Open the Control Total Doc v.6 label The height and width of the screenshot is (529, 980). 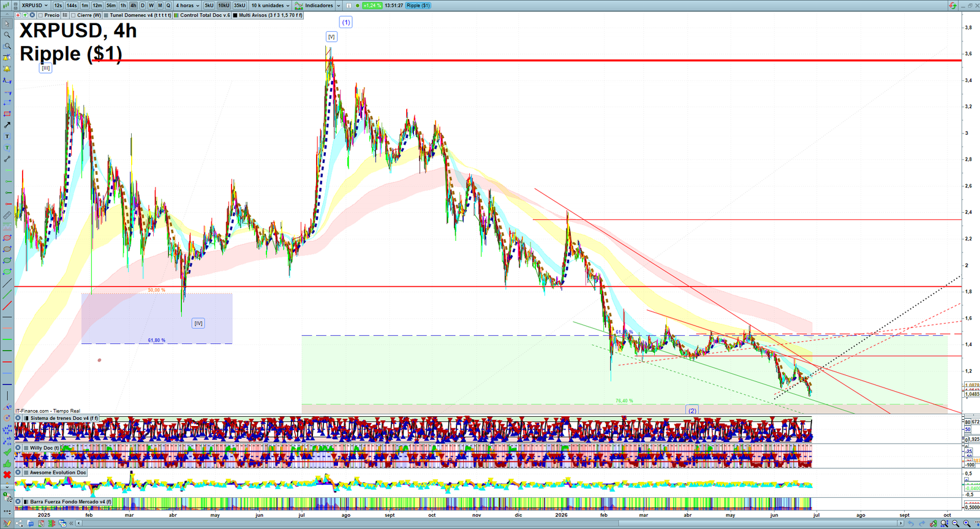202,15
